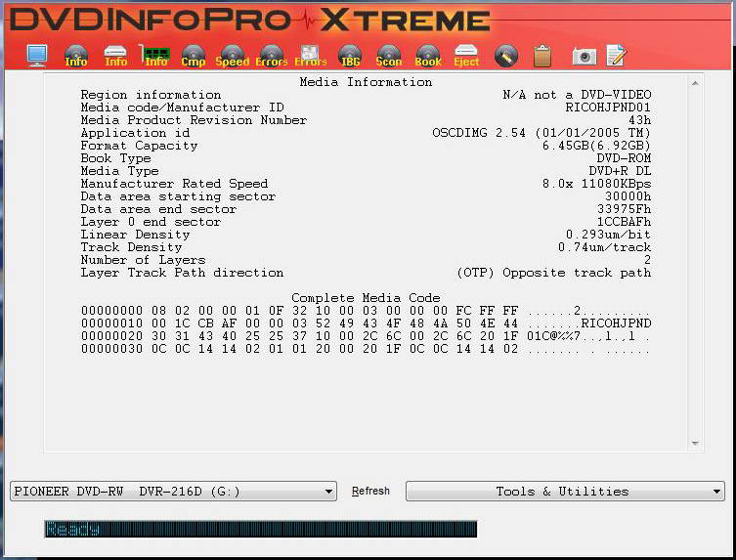This screenshot has width=736, height=560.
Task: Click the 'Region information' row label
Action: (151, 95)
